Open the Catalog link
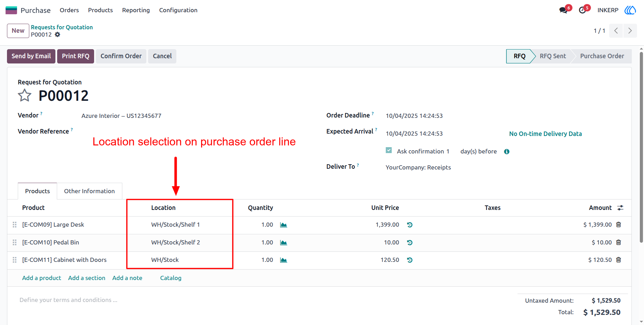 [x=171, y=278]
